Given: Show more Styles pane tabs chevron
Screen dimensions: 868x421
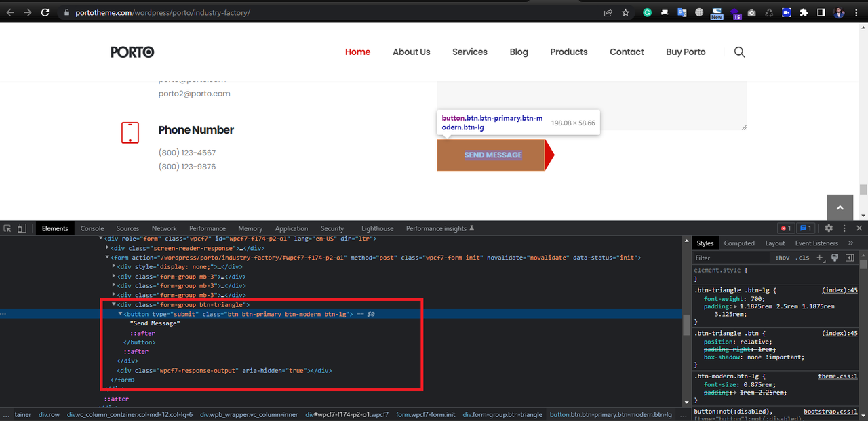Looking at the screenshot, I should tap(850, 243).
